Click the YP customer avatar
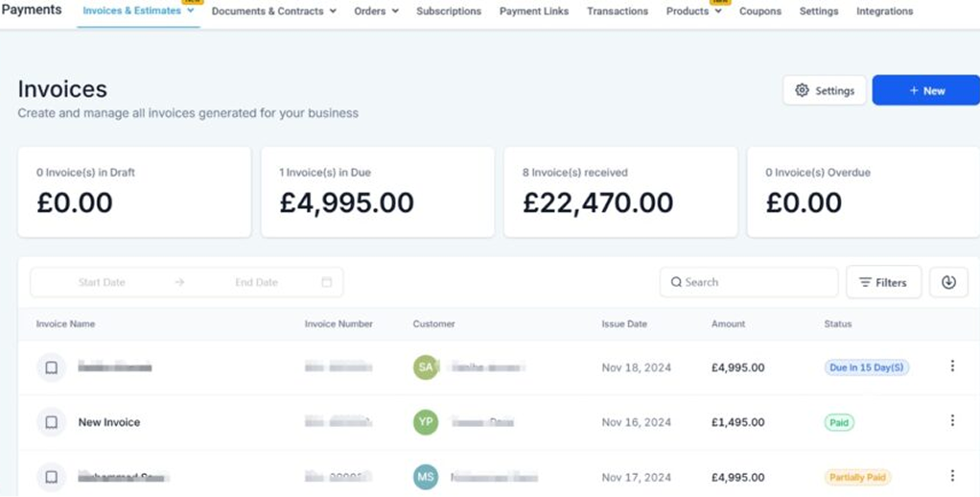Viewport: 980px width, 497px height. click(x=426, y=422)
